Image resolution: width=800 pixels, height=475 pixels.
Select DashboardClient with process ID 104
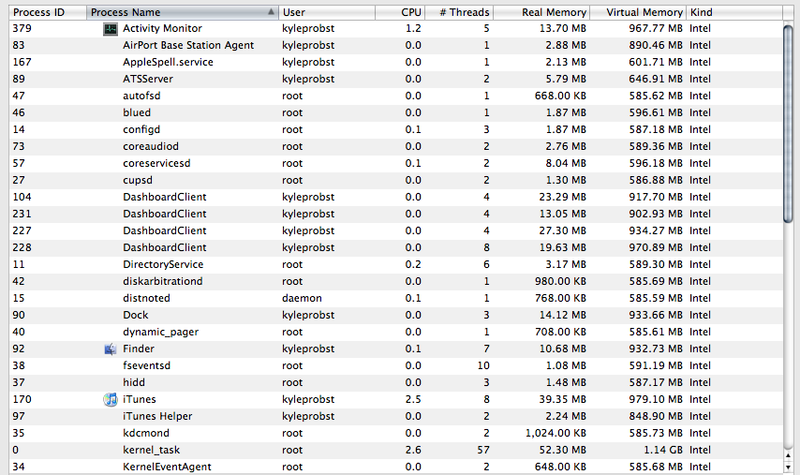pos(395,197)
